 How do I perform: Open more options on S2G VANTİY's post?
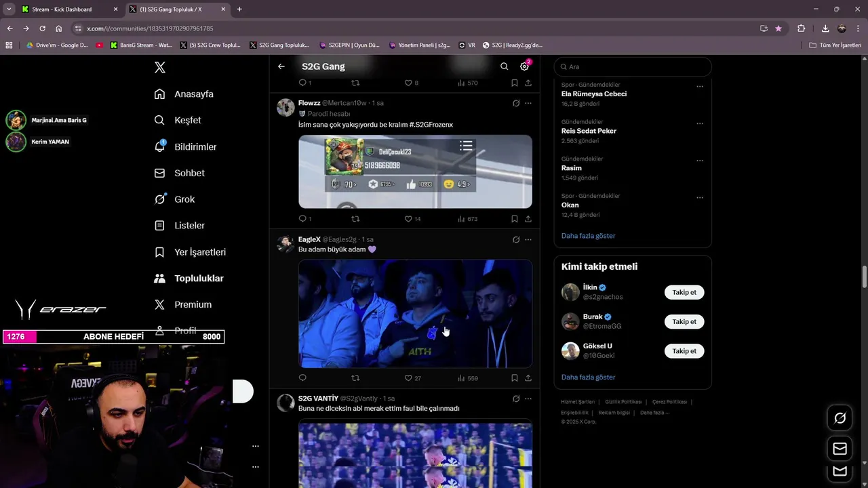(528, 399)
